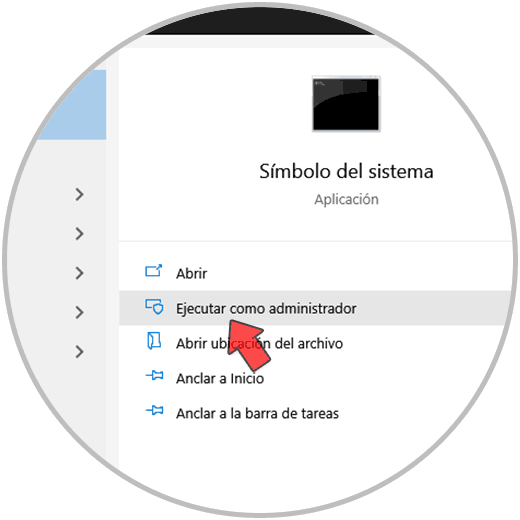Expand the second chevron in the left list
Viewport: 520px width, 520px height.
coord(79,234)
